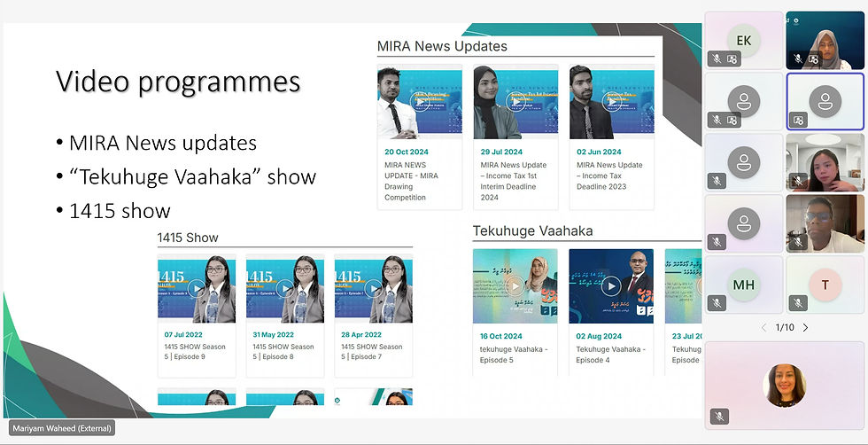Click the '02 Aug 2024' date
The image size is (868, 445).
pos(599,336)
